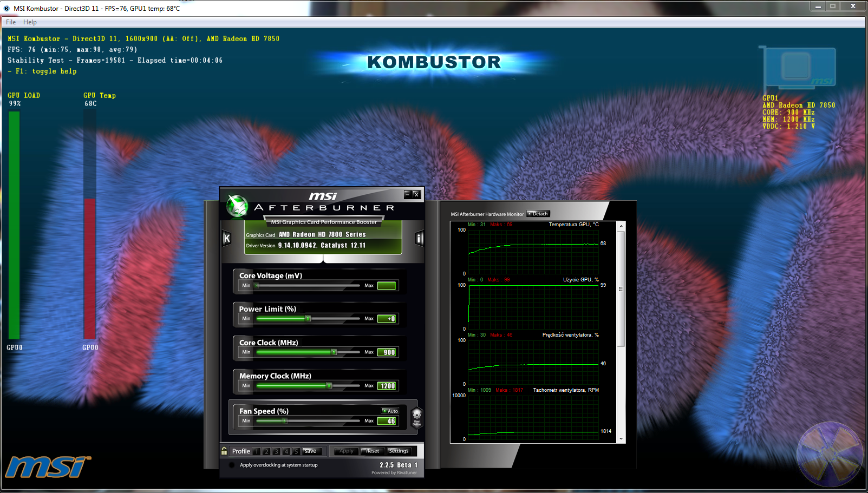Click hardware monitor scrollbar up arrow
868x493 pixels.
coord(621,226)
